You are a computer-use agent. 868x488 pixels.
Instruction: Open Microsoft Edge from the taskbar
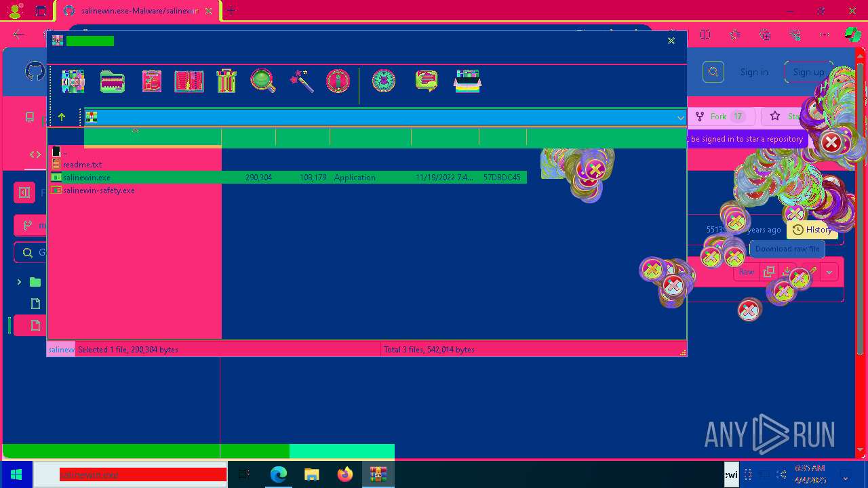(x=279, y=474)
